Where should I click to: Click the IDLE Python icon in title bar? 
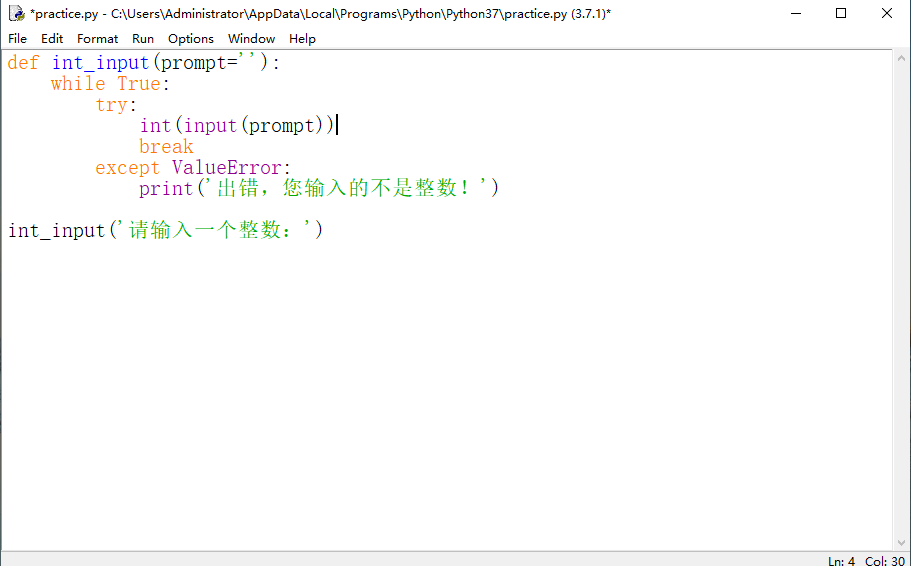pyautogui.click(x=16, y=14)
